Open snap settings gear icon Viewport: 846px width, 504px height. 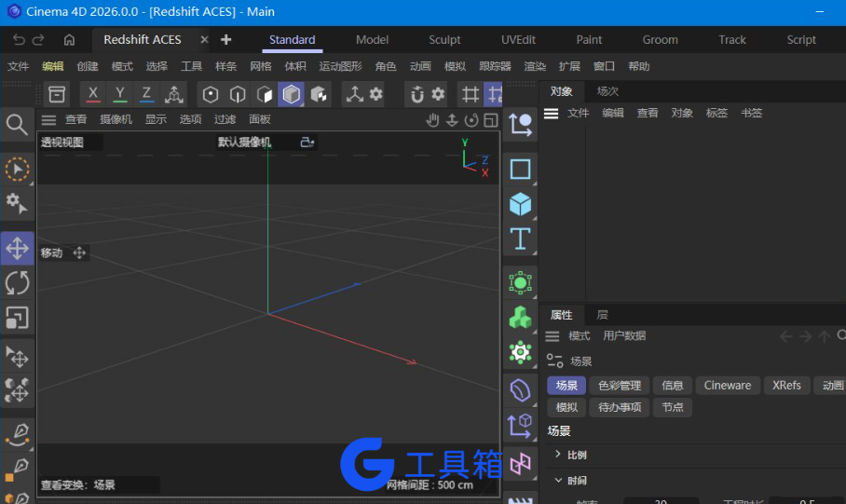tap(438, 94)
